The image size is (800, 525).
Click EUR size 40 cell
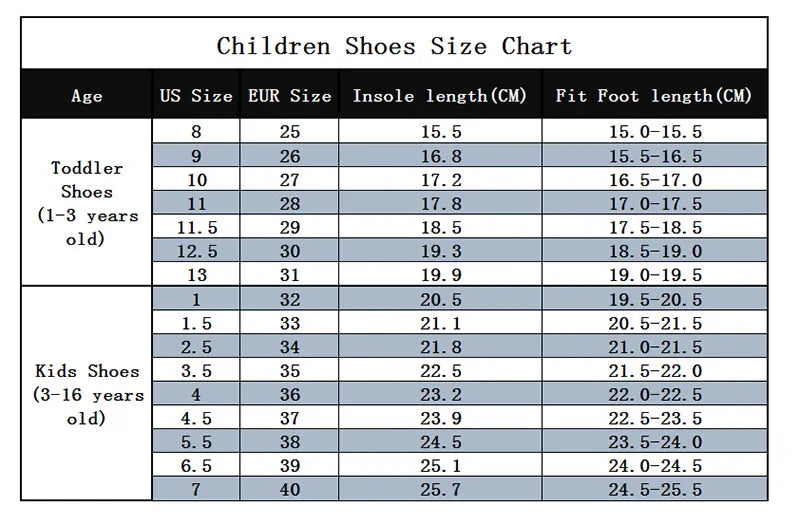(x=289, y=490)
